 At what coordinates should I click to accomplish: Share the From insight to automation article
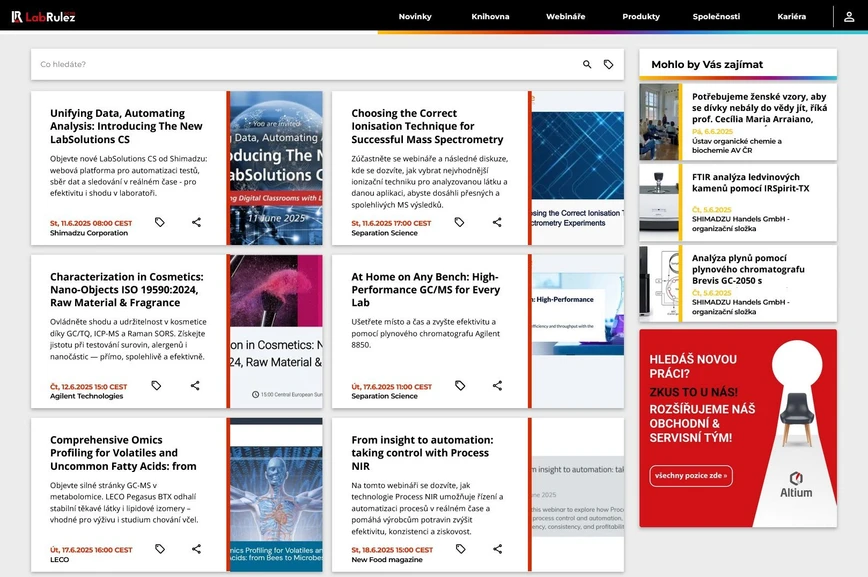[x=497, y=548]
